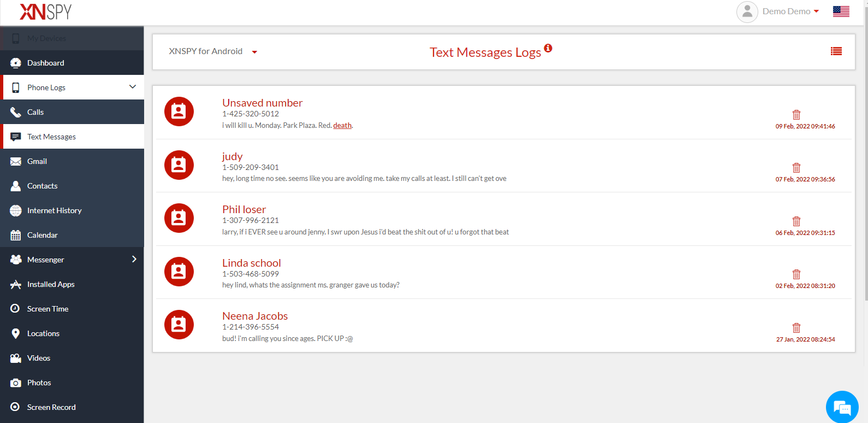This screenshot has height=423, width=868.
Task: Click the Screen Record icon
Action: click(x=15, y=407)
